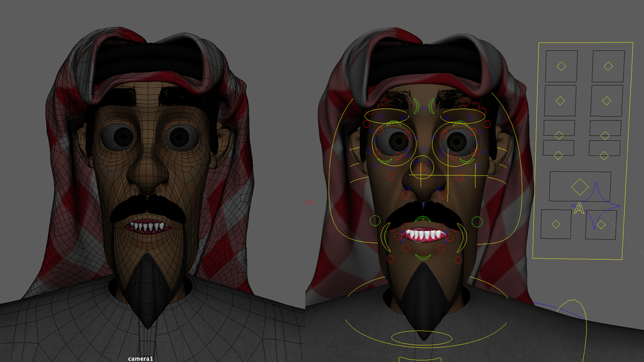Select green circle control left of the mouth
The height and width of the screenshot is (362, 644).
click(x=375, y=221)
